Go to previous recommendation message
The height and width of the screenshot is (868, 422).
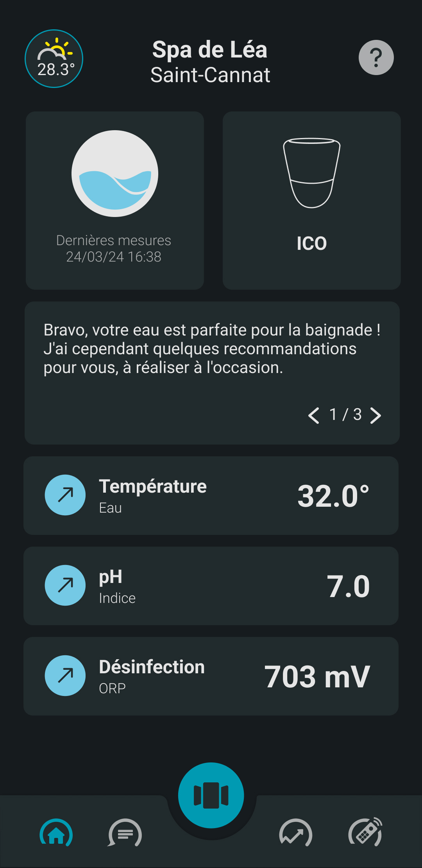point(314,415)
